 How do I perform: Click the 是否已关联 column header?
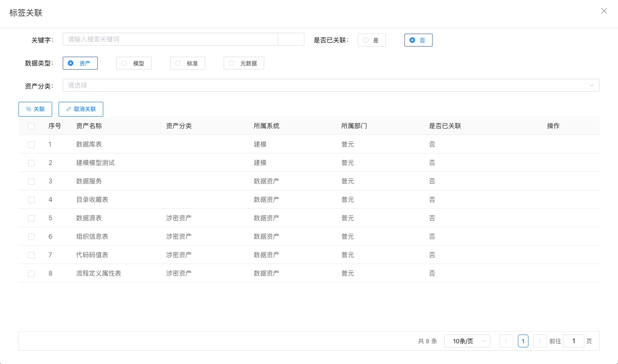click(445, 126)
